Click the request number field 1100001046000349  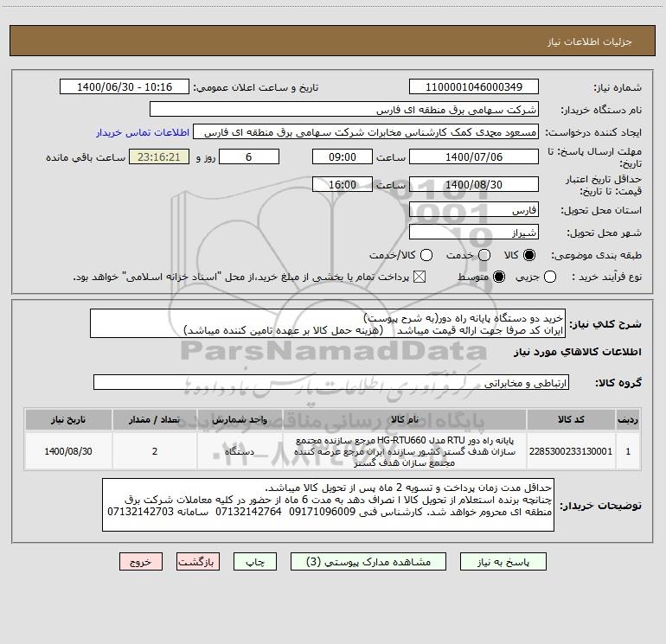point(474,87)
